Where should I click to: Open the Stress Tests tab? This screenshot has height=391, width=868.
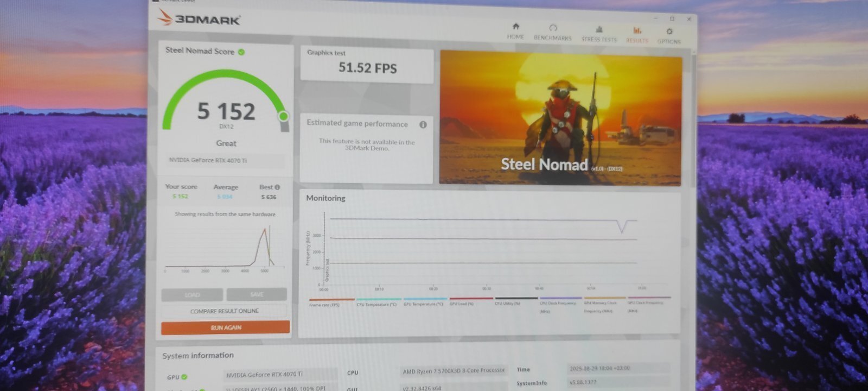pyautogui.click(x=599, y=34)
